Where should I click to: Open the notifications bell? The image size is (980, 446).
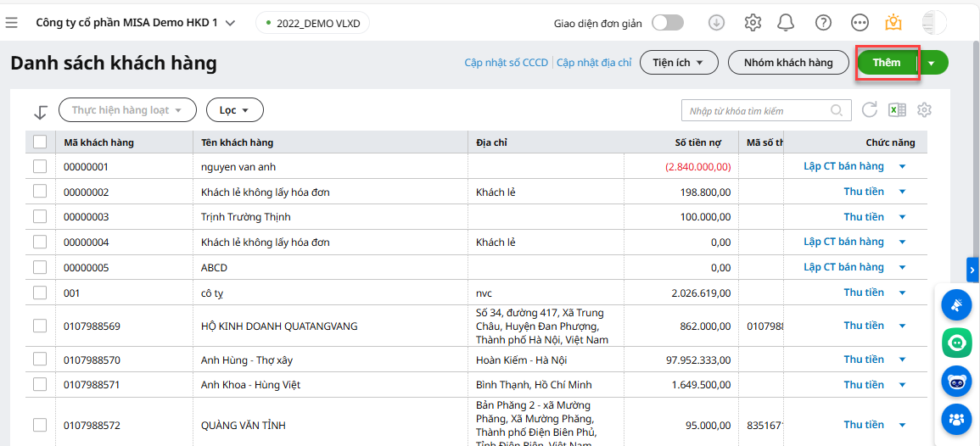787,23
